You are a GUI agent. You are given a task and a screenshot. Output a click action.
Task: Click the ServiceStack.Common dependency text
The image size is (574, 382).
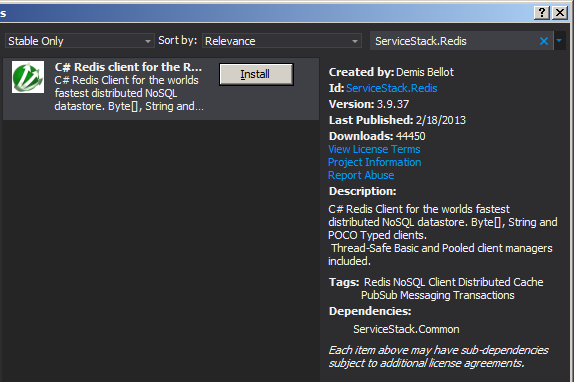coord(406,329)
